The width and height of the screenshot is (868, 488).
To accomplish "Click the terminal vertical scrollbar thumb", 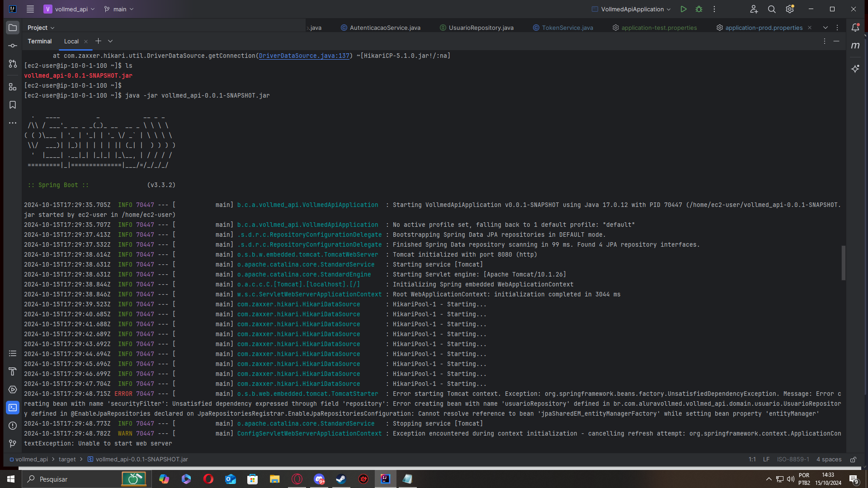I will [843, 263].
